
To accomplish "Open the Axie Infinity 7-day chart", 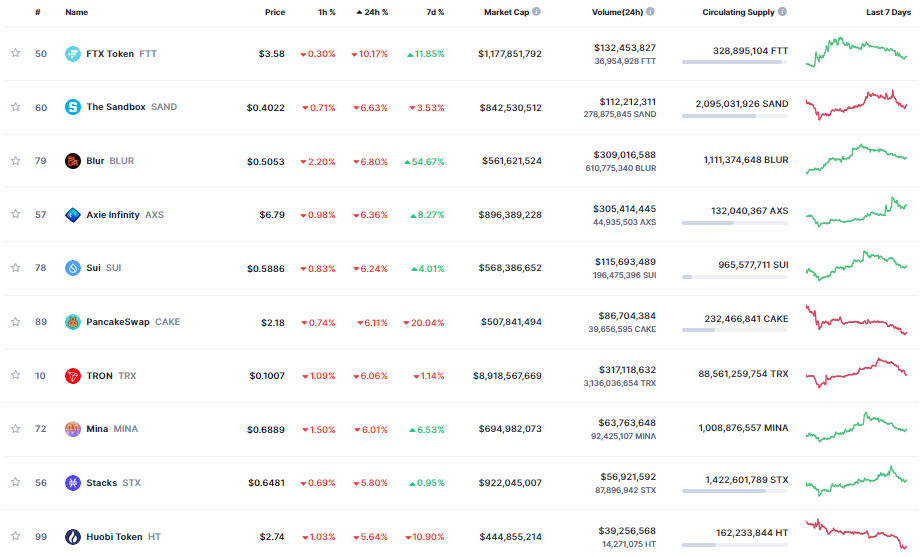I will pyautogui.click(x=856, y=213).
